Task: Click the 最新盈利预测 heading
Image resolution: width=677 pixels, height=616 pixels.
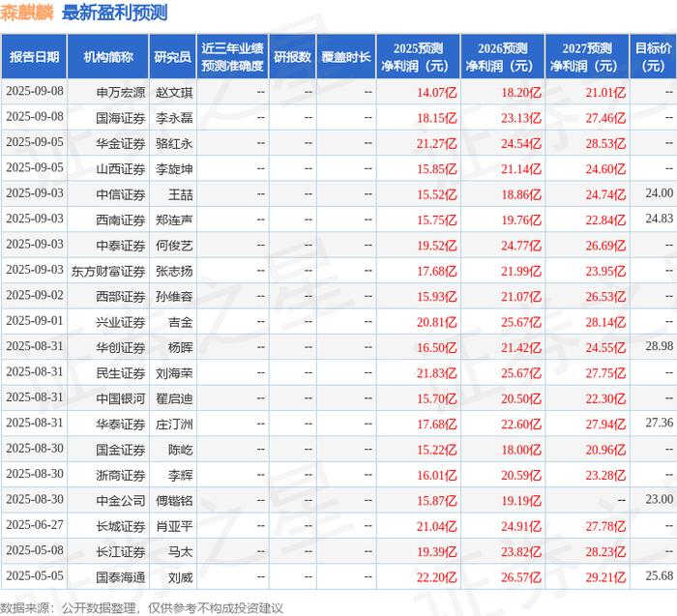Action: click(115, 13)
